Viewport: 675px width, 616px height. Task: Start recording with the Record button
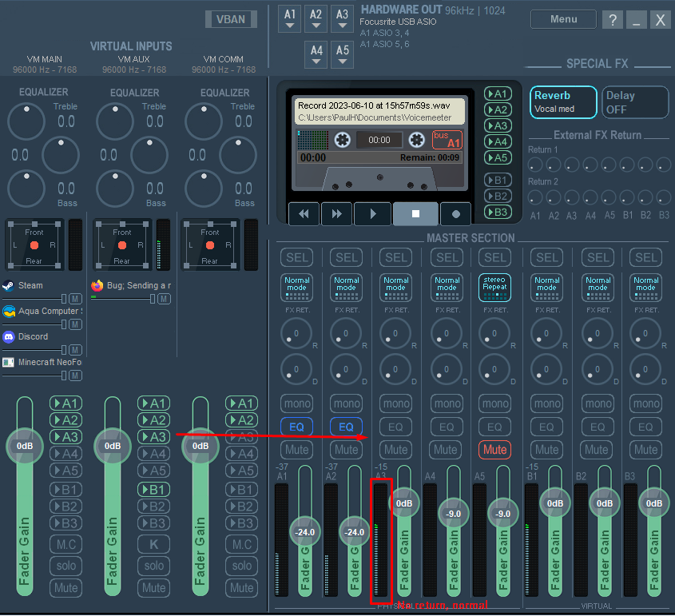point(456,214)
